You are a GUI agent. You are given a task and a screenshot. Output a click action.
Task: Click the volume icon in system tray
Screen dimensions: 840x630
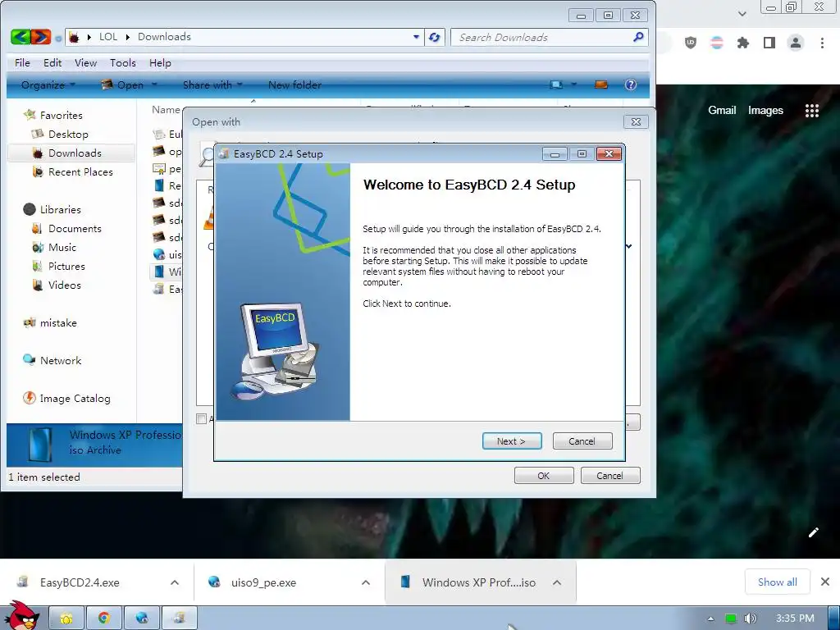tap(750, 619)
